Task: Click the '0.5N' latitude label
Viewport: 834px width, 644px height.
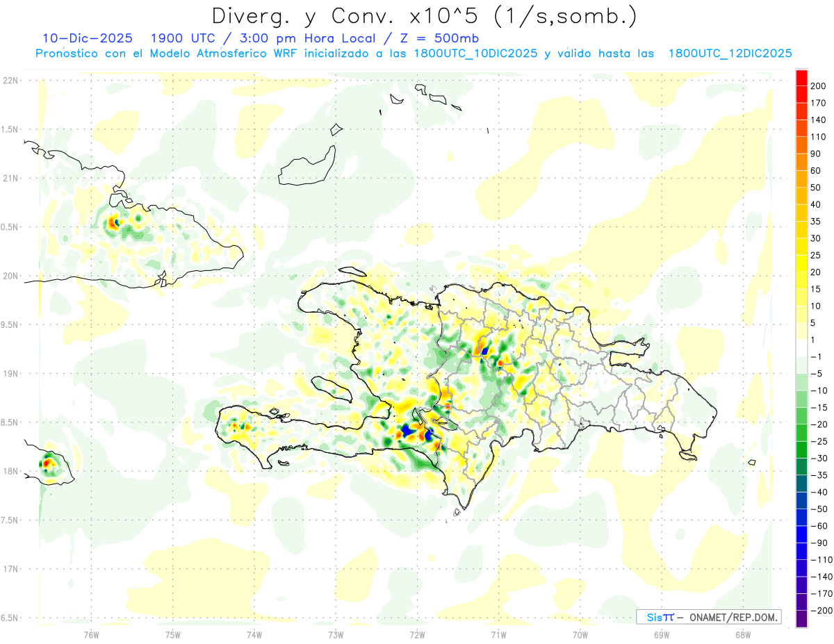Action: click(x=9, y=227)
